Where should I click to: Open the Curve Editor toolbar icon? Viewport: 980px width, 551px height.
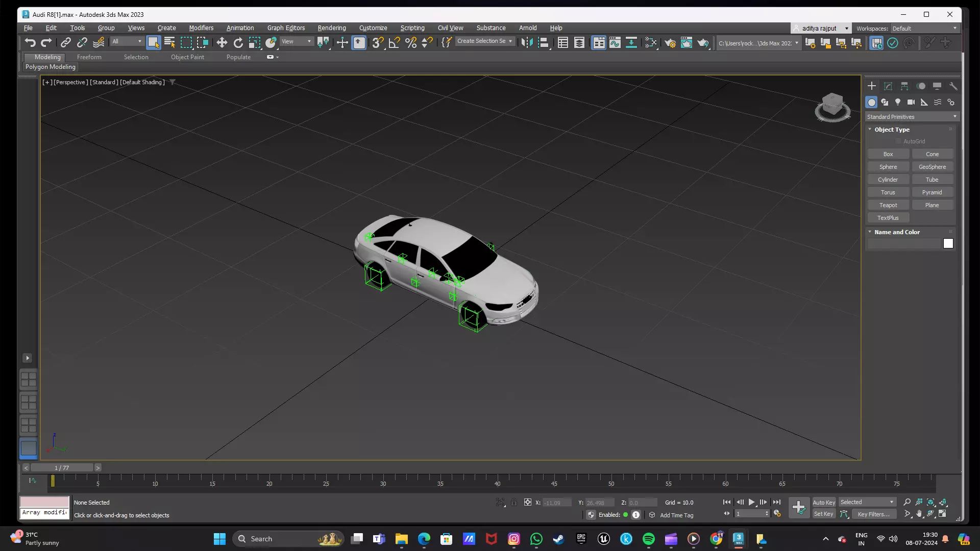point(615,43)
